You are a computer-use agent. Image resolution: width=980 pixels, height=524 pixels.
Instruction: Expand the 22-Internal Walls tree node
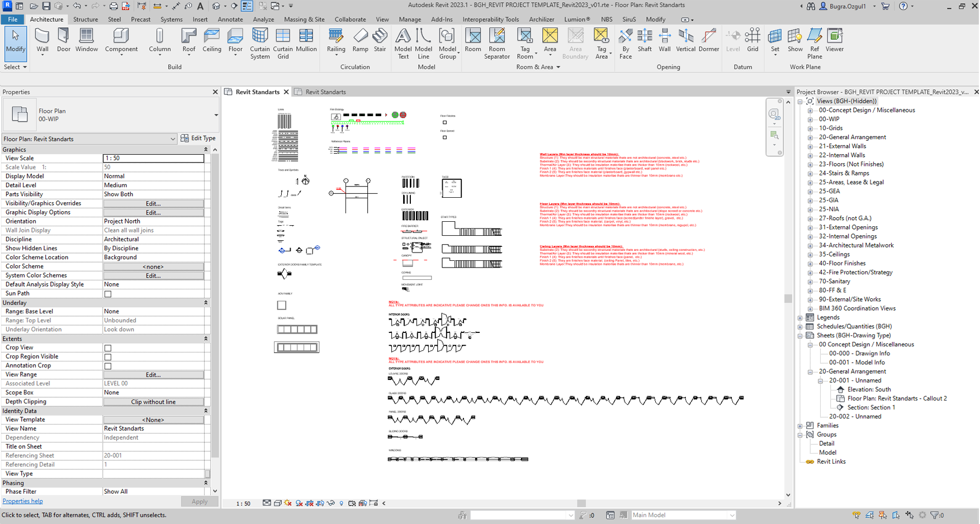810,155
